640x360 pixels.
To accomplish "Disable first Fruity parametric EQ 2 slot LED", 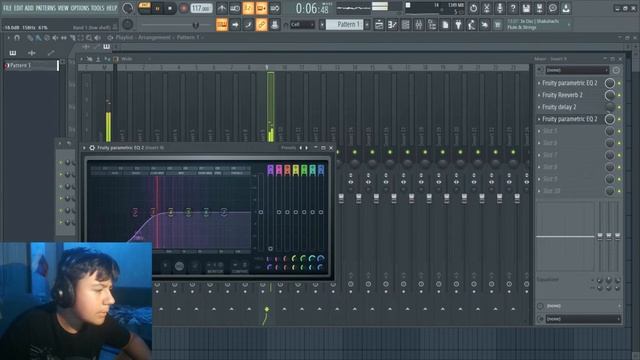I will click(x=619, y=83).
